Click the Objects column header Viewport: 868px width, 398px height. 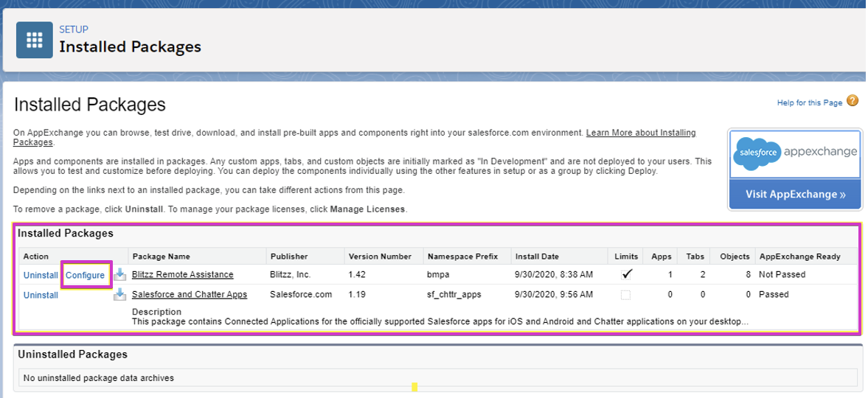click(x=735, y=256)
